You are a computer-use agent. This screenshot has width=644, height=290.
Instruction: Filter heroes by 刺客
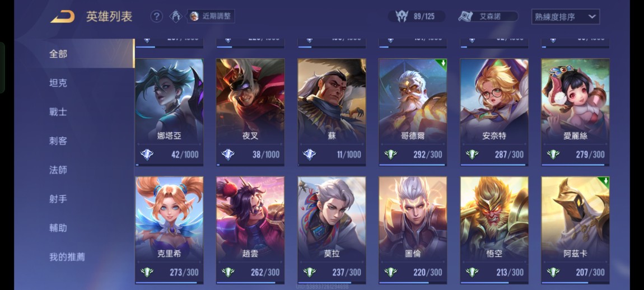pos(58,141)
